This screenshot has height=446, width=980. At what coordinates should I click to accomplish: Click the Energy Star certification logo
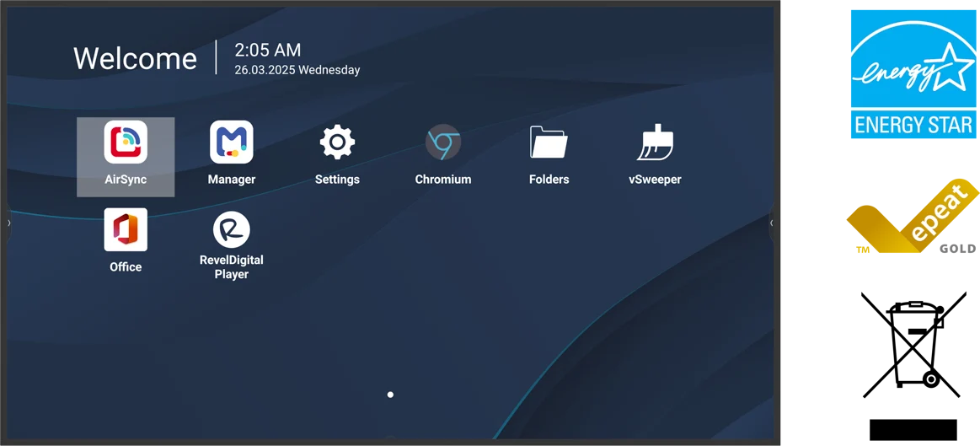pyautogui.click(x=913, y=74)
